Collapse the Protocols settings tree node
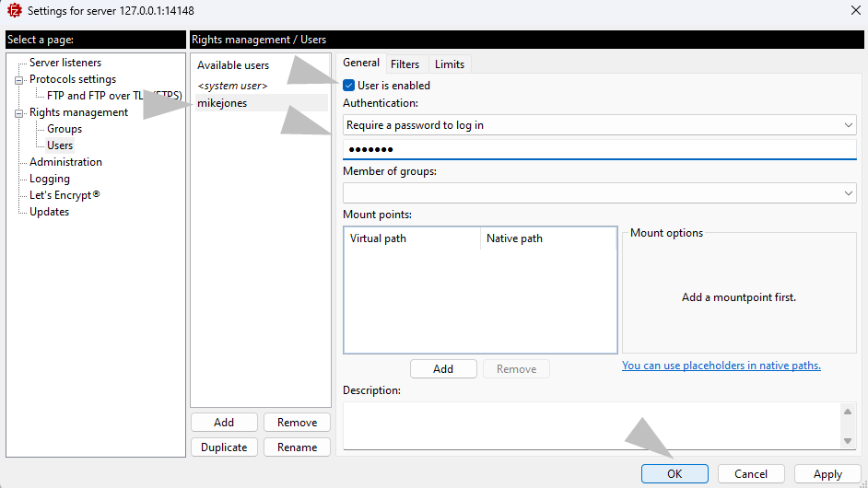This screenshot has height=488, width=868. pyautogui.click(x=18, y=80)
